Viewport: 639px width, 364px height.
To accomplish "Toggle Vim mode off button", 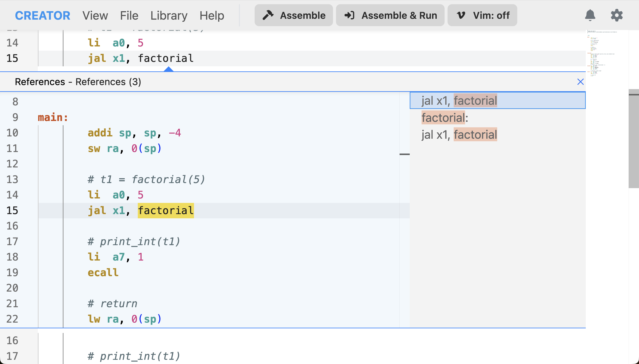I will 482,15.
